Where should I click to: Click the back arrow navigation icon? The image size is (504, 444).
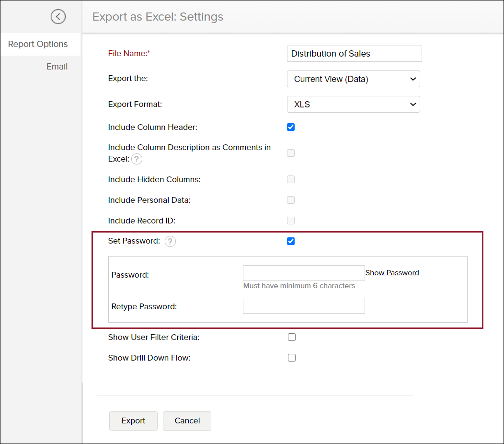58,16
